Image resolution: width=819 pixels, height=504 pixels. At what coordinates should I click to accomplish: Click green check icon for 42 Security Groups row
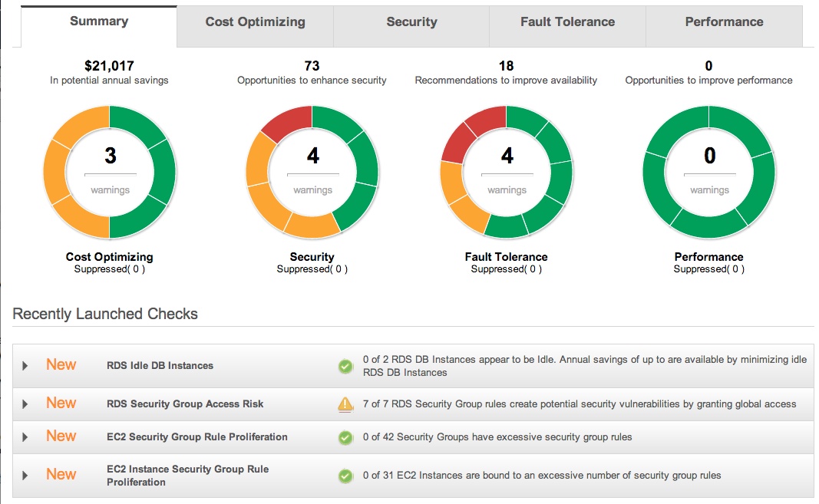[345, 437]
